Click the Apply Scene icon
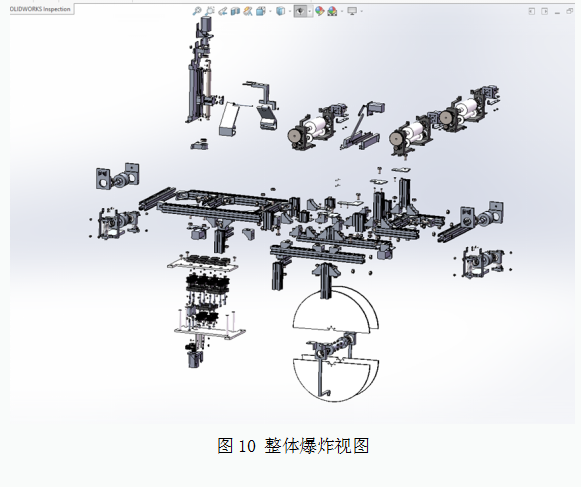 pos(332,11)
